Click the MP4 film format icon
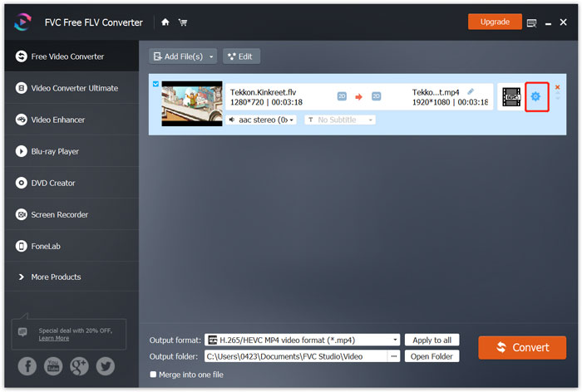582x392 pixels. coord(511,97)
